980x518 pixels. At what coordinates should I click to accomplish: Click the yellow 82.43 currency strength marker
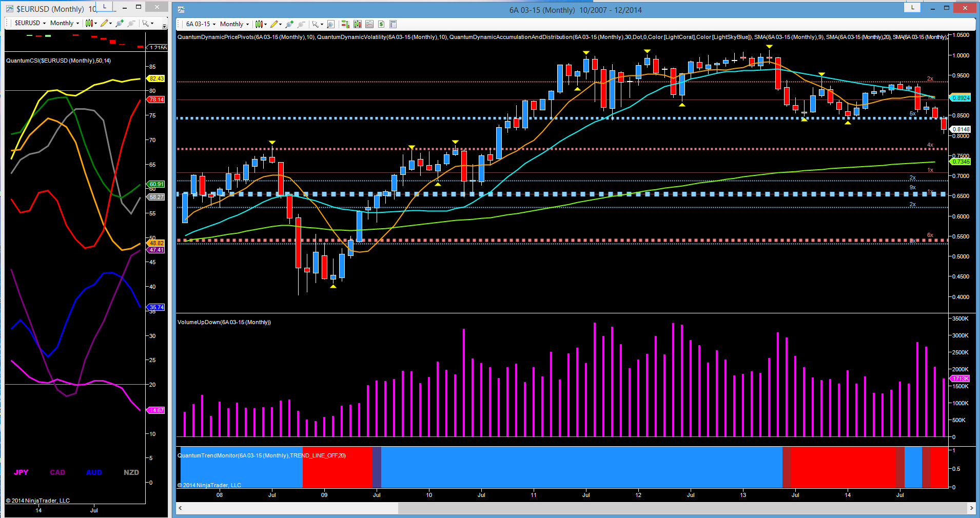156,78
